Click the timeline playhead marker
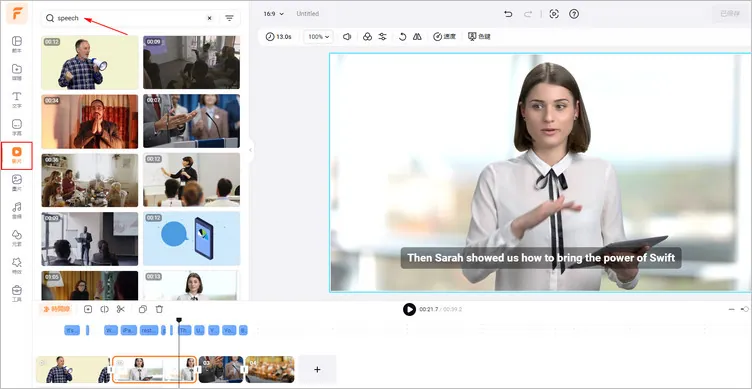Image resolution: width=752 pixels, height=389 pixels. click(x=179, y=320)
